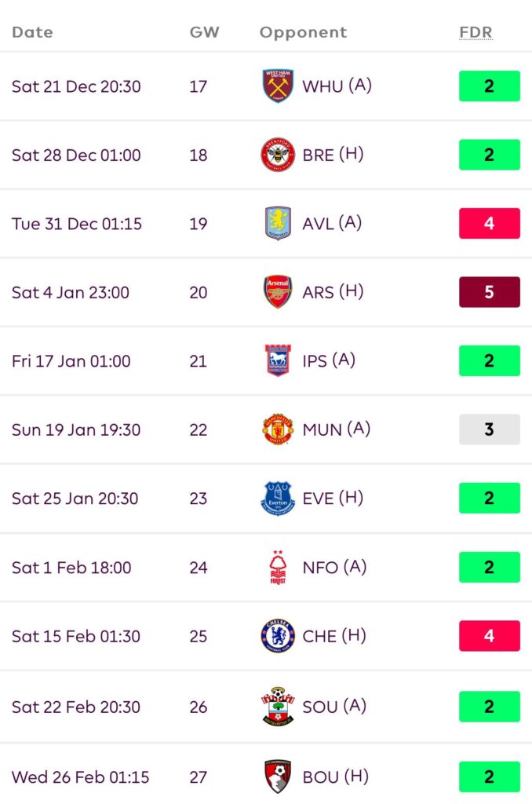Click the West Ham United club crest
This screenshot has width=532, height=804.
point(277,86)
